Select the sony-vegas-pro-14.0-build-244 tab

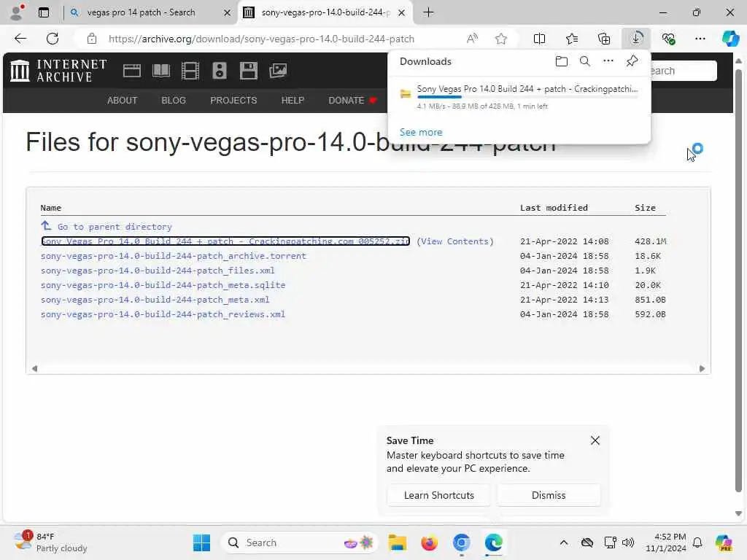[x=324, y=12]
